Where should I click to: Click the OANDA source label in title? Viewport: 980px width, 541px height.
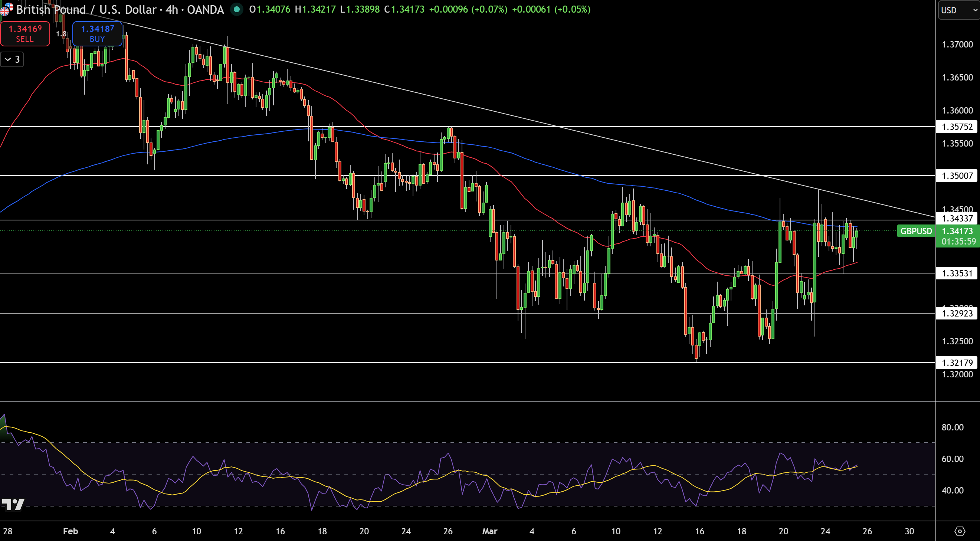tap(206, 9)
